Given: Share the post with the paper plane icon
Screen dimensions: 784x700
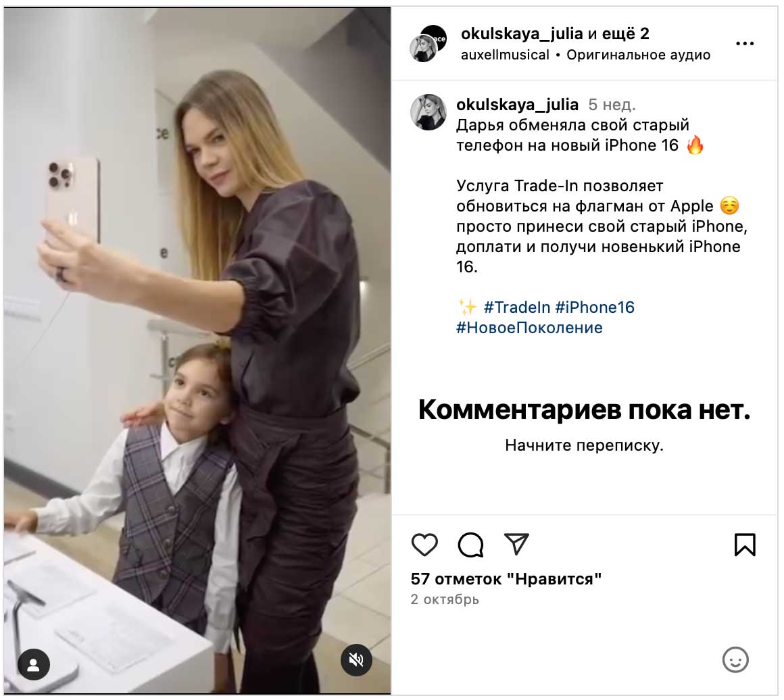Looking at the screenshot, I should (x=516, y=544).
